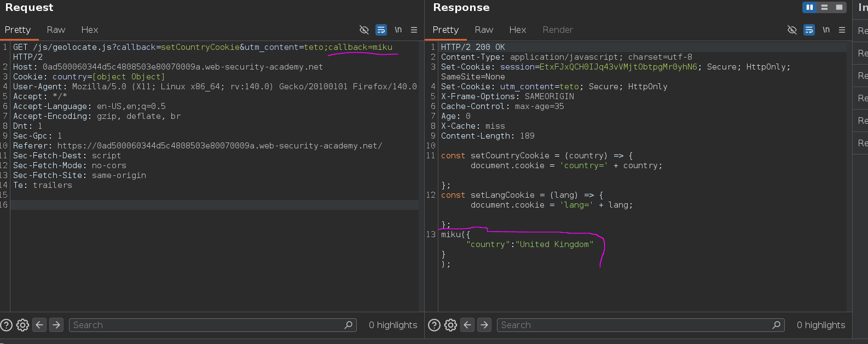Viewport: 868px width, 344px height.
Task: Click 'Accept-Language: en-US,en;q=0.5' line
Action: coord(89,106)
